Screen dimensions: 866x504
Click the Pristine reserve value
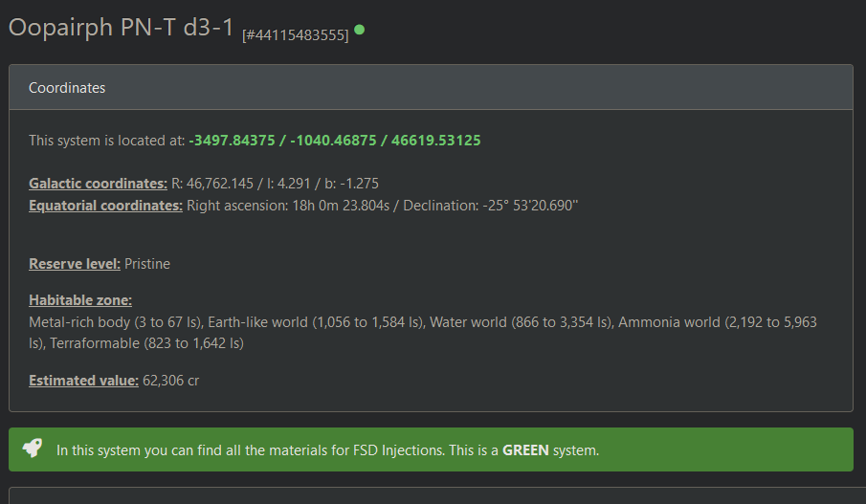pos(147,263)
